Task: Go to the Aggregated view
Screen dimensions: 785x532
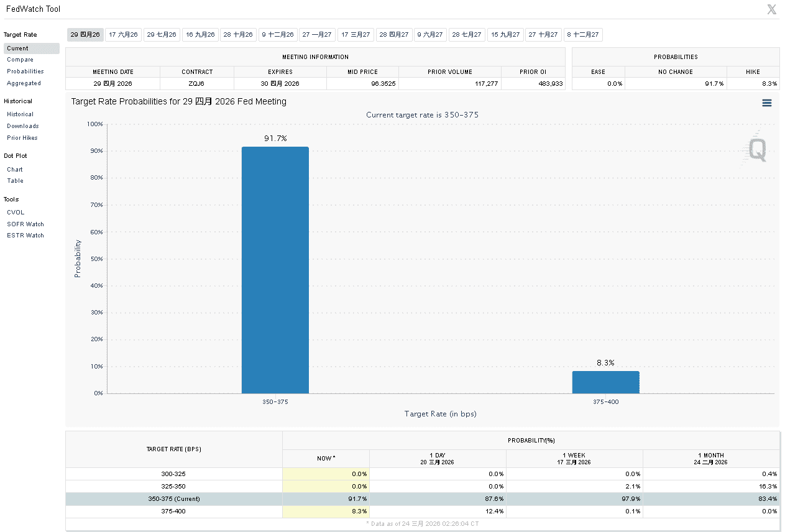Action: pos(24,83)
